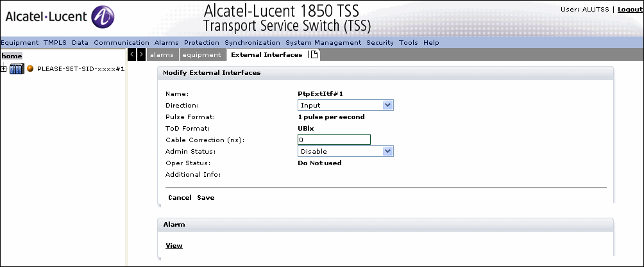
Task: Open the Synchronization menu
Action: point(252,43)
